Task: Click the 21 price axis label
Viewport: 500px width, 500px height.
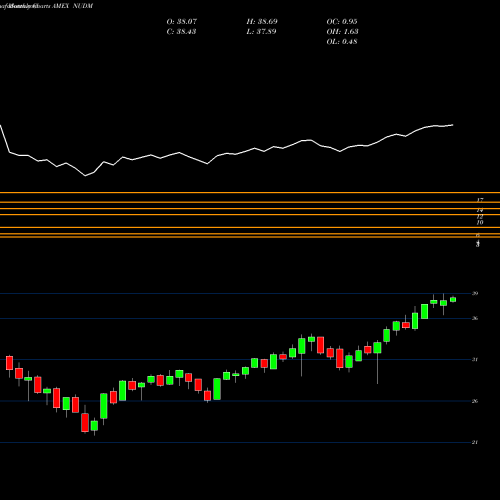Action: [x=475, y=442]
